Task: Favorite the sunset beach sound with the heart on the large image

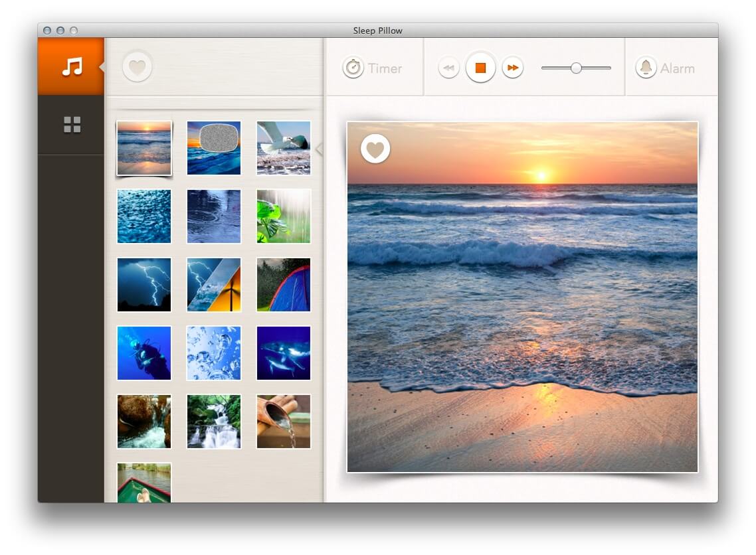Action: coord(375,149)
